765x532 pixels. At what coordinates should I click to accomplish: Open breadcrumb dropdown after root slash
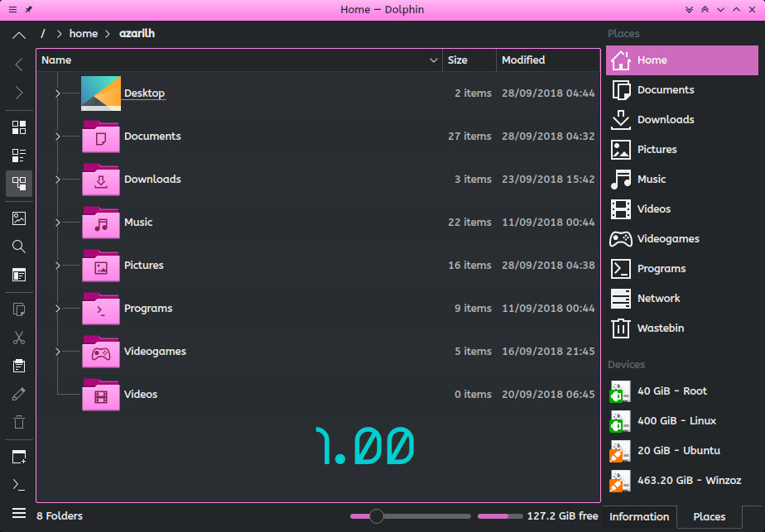pyautogui.click(x=59, y=34)
